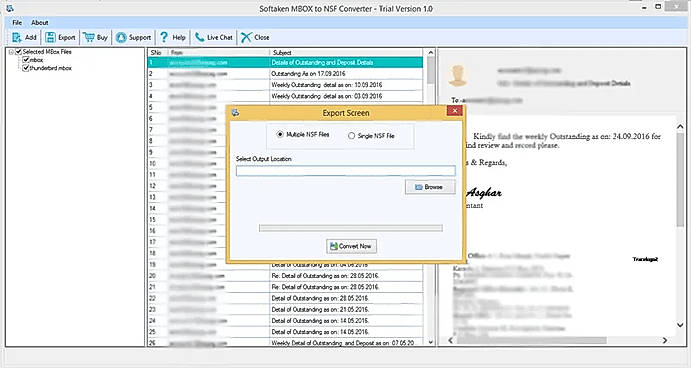Select row 20 'Re: Detail of Outstanding' email

coord(285,276)
